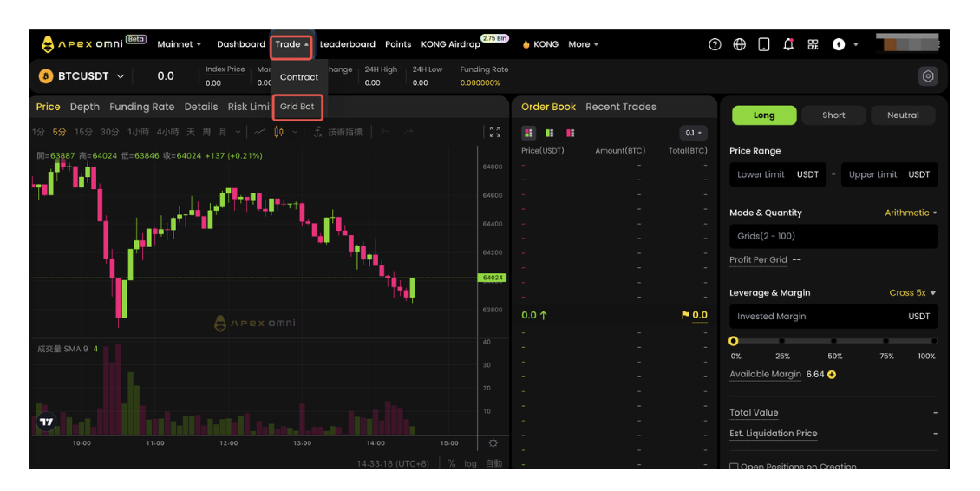Screen dimensions: 980x491
Task: Show combined buy and sell order book view
Action: point(529,134)
